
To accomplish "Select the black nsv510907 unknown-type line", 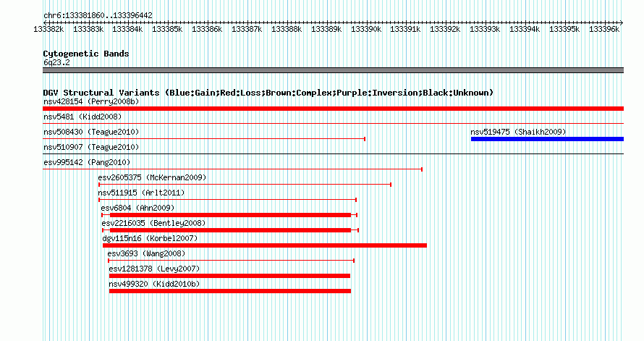I will tap(333, 154).
